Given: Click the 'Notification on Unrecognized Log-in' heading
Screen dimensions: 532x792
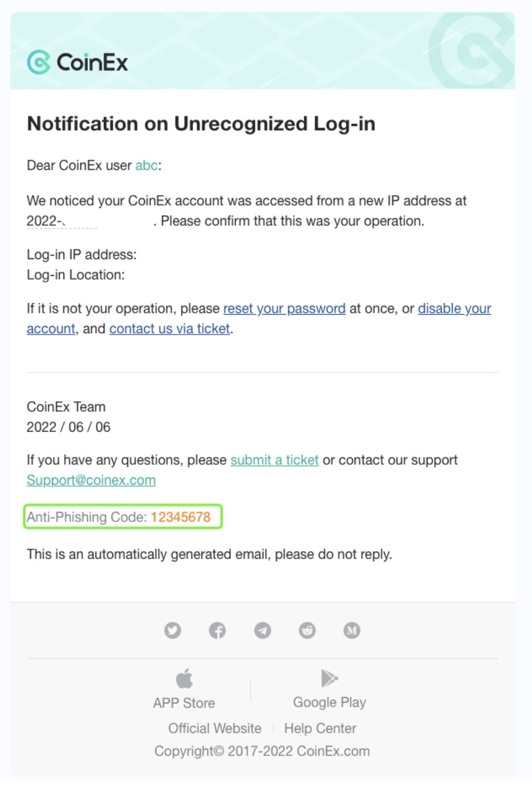Looking at the screenshot, I should click(x=201, y=124).
